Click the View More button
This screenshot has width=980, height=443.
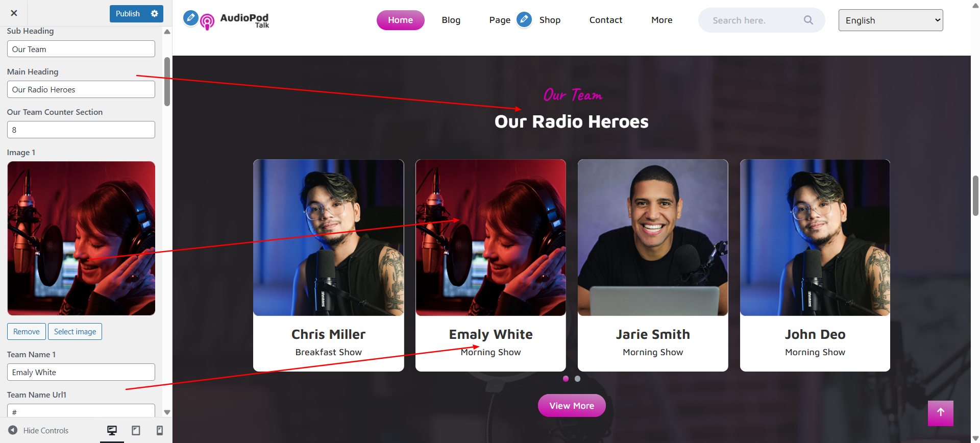tap(572, 406)
